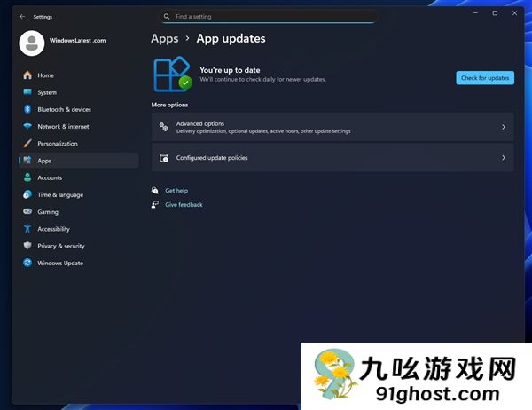The height and width of the screenshot is (410, 532).
Task: Click Delivery optimization description text
Action: pyautogui.click(x=263, y=131)
